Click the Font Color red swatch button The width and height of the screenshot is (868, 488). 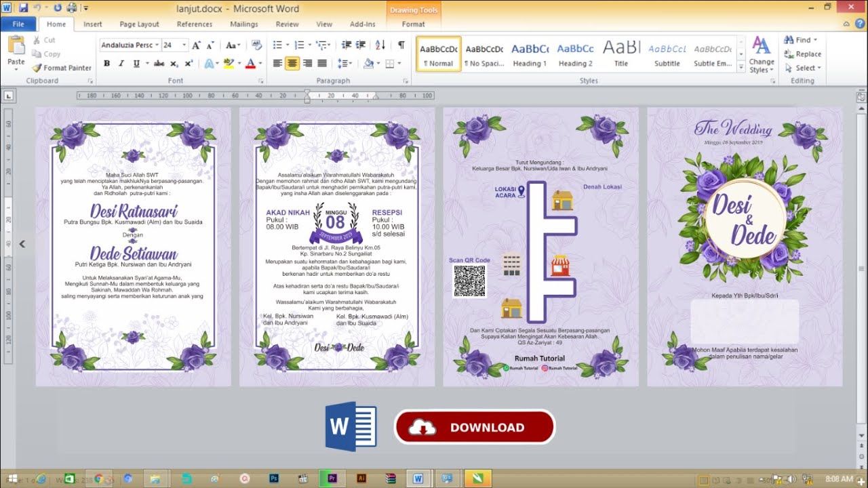pos(250,64)
